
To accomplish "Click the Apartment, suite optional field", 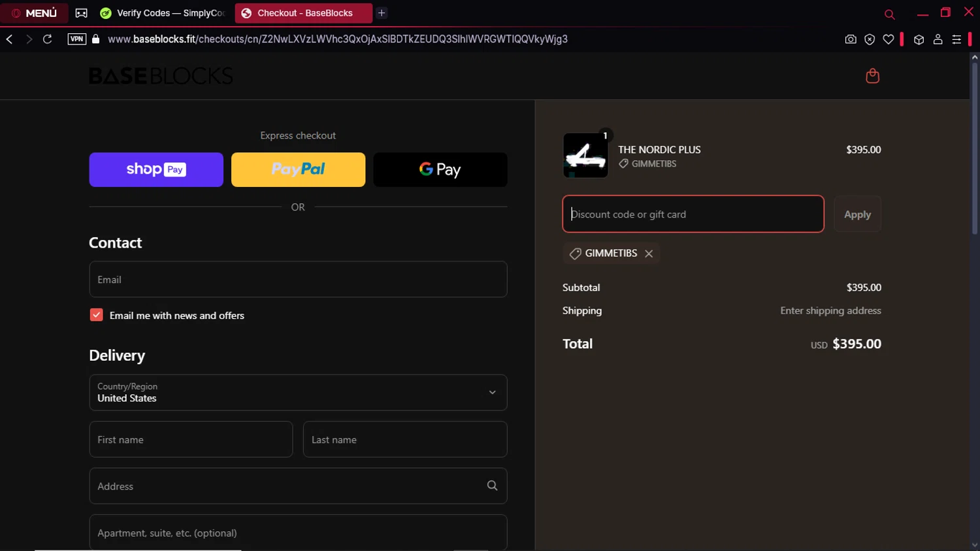I will 298,532.
